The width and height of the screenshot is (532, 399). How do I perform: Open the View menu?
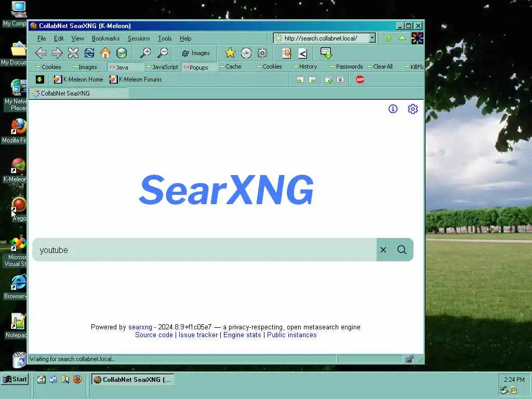77,38
